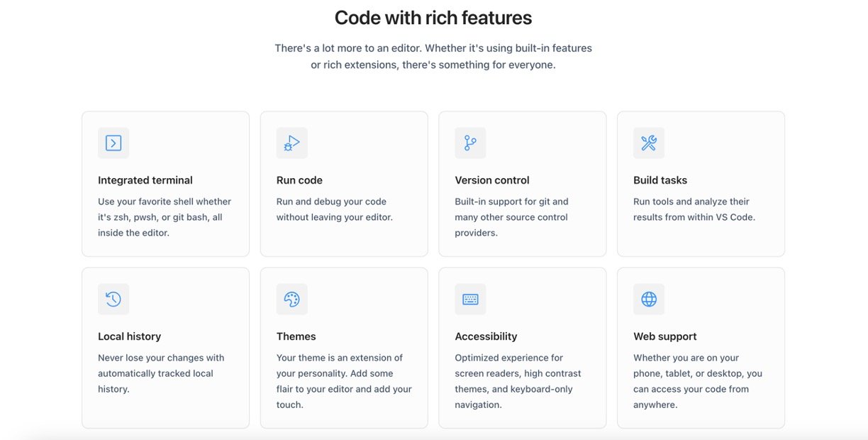Click the Accessibility keyboard icon
This screenshot has height=440, width=868.
click(470, 299)
